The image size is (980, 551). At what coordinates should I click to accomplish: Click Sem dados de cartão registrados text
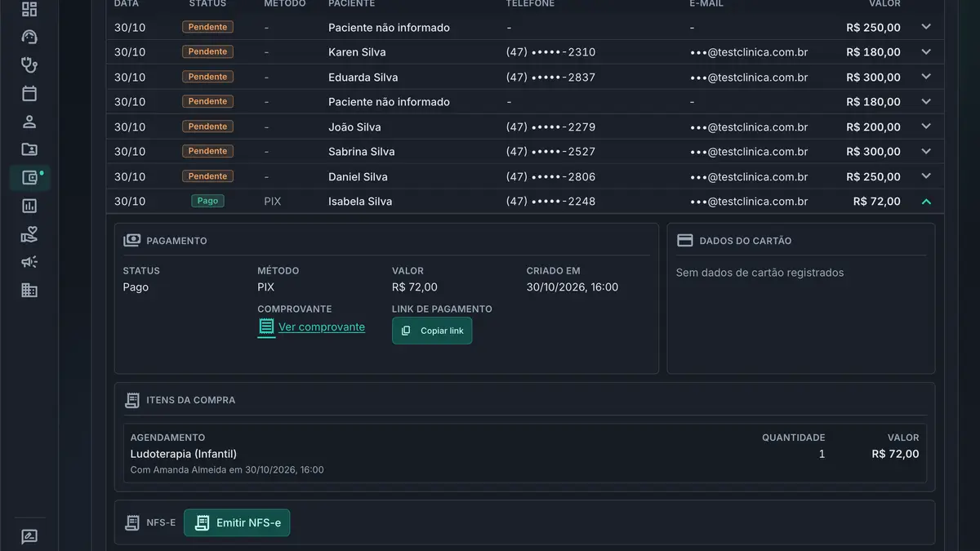point(760,273)
